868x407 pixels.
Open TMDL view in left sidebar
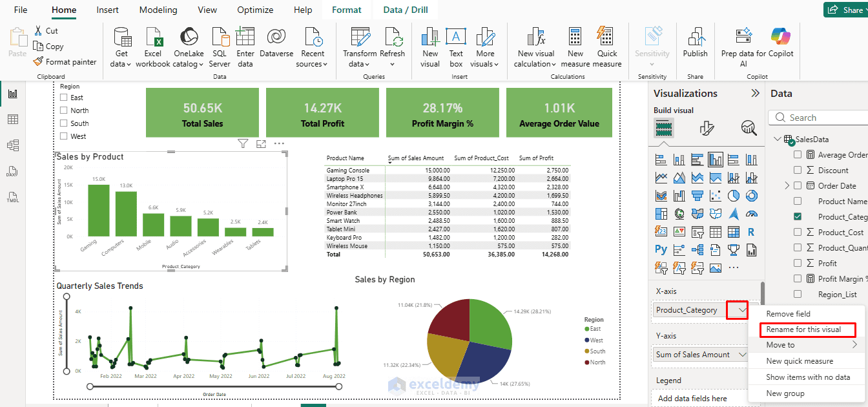click(x=12, y=197)
